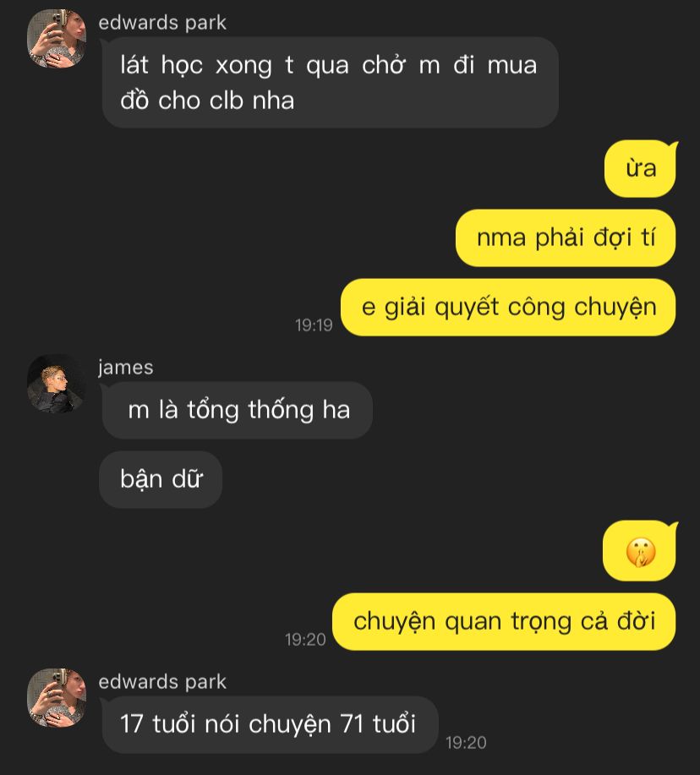Image resolution: width=700 pixels, height=775 pixels.
Task: Tap the "bận dữ" message bubble
Action: (x=161, y=479)
